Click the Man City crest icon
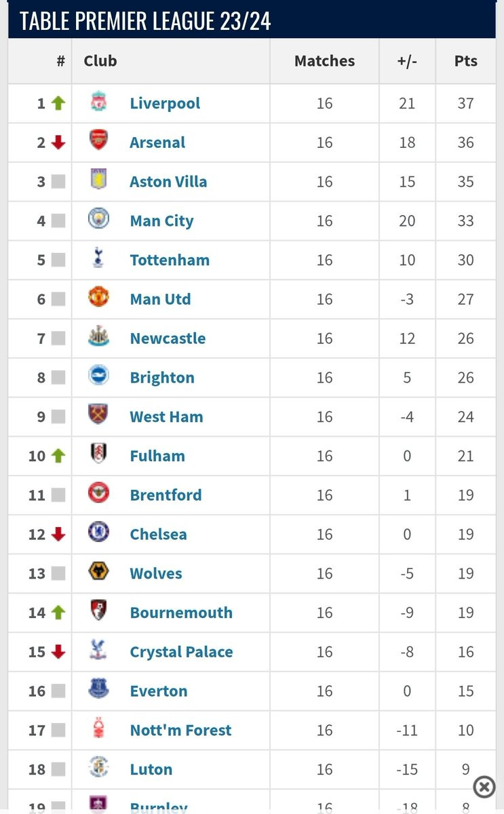The image size is (504, 814). click(x=98, y=218)
